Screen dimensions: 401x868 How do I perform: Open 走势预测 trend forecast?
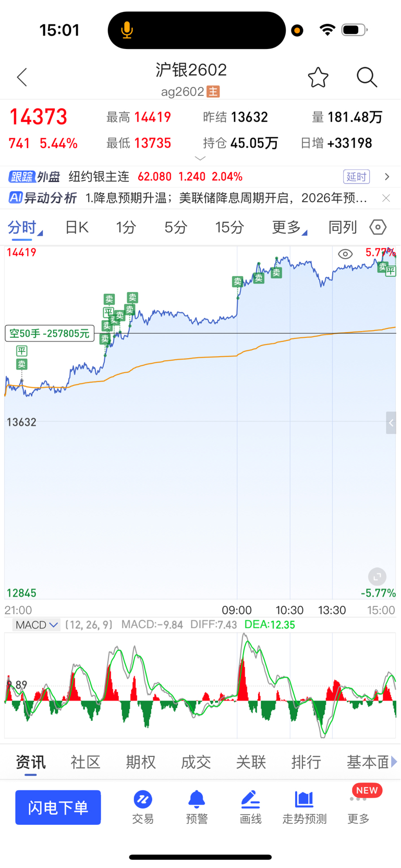click(305, 806)
